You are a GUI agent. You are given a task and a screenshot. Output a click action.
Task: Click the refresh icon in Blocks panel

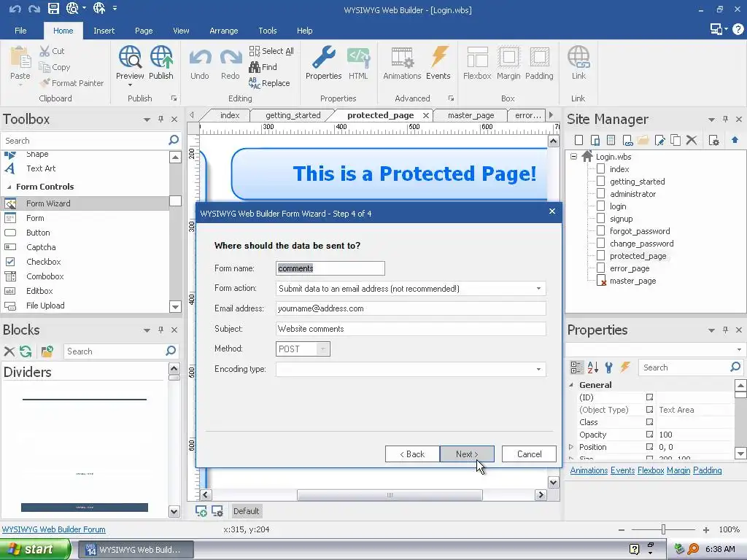[26, 351]
